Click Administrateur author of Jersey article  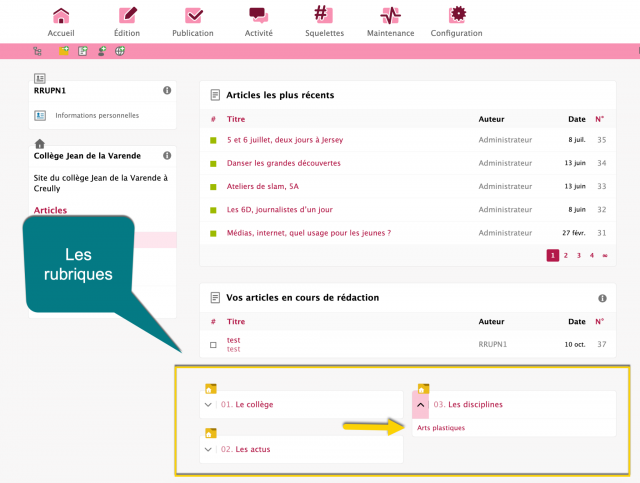[x=505, y=140]
